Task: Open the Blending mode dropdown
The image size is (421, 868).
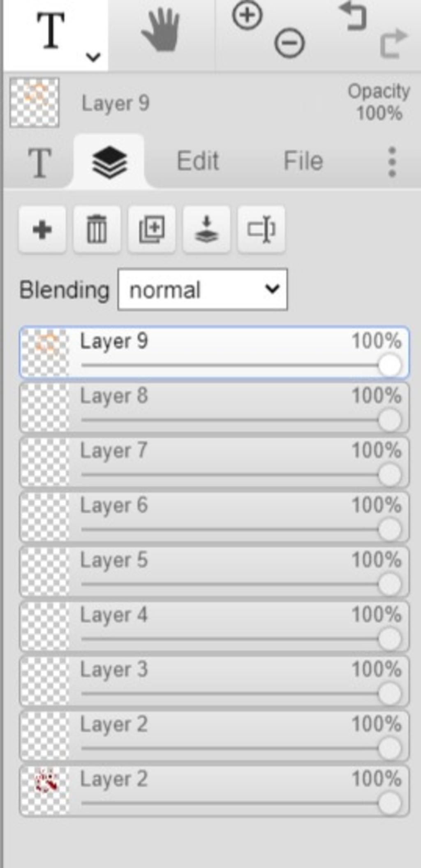Action: 203,290
